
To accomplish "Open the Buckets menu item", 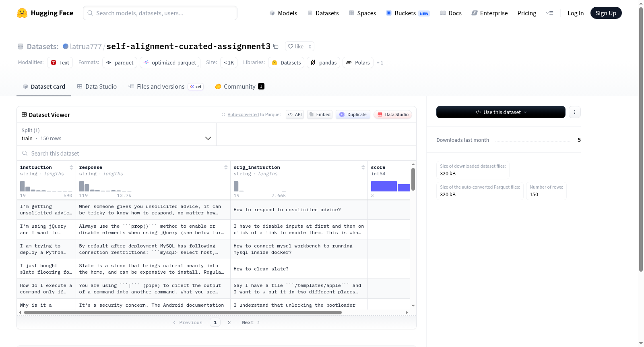I will (x=408, y=13).
